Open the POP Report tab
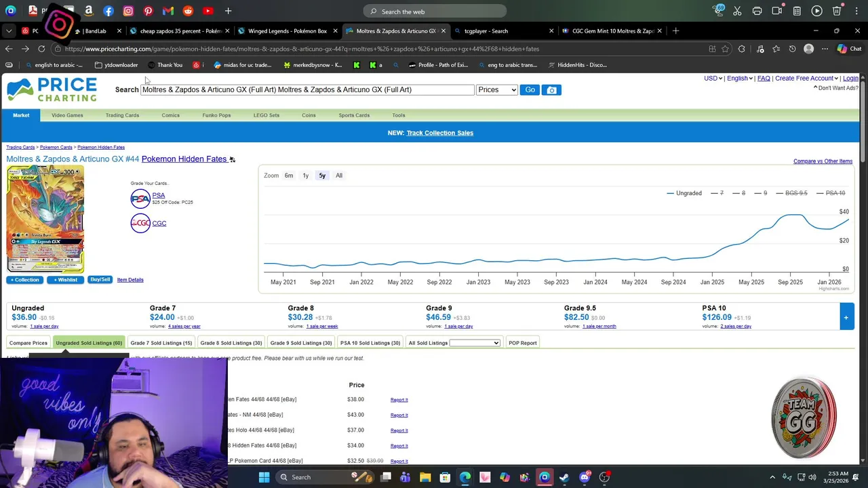Image resolution: width=868 pixels, height=488 pixels. (x=522, y=343)
